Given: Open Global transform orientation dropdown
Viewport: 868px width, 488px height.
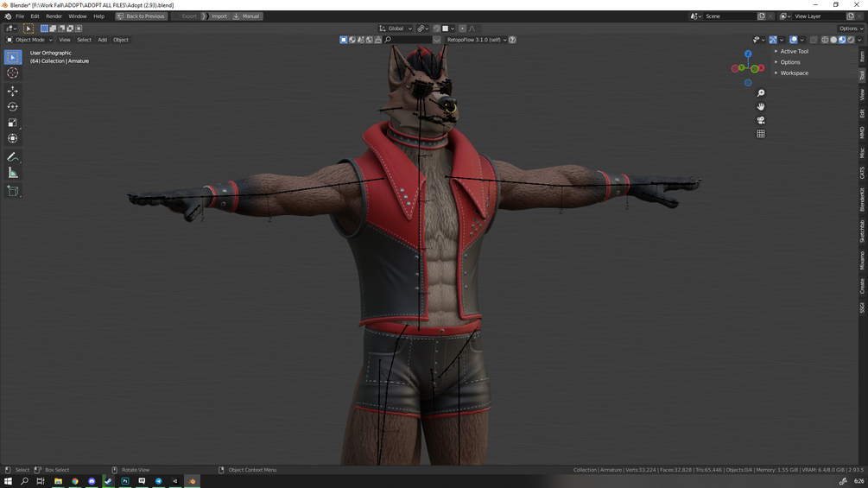Looking at the screenshot, I should tap(396, 29).
